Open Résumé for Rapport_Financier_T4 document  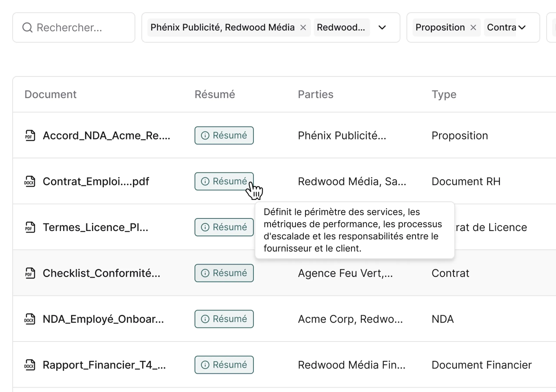224,365
